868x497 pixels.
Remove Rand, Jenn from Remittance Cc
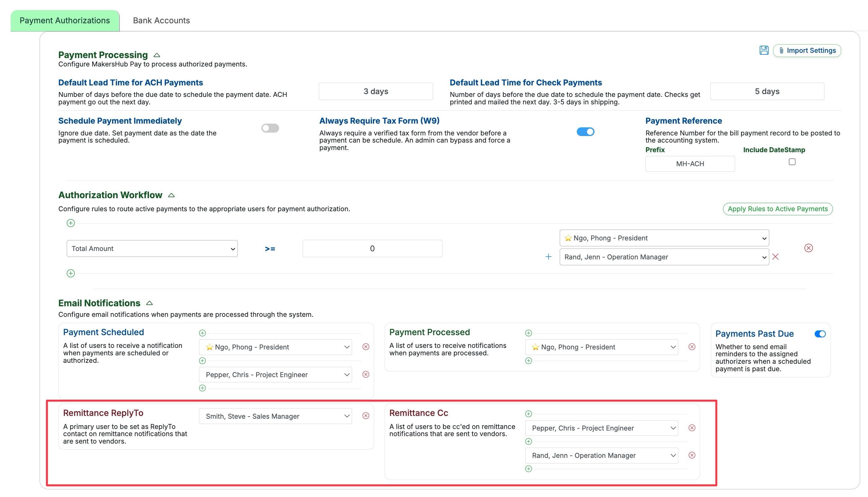[692, 455]
